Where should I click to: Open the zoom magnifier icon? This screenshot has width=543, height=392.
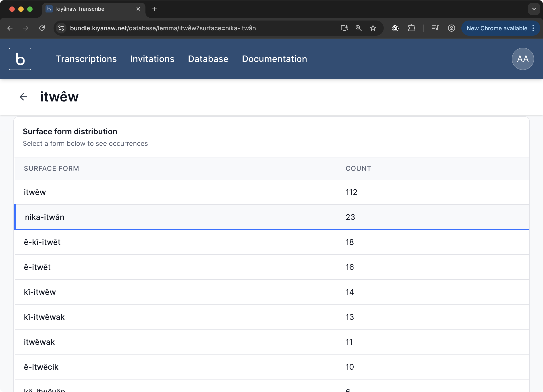pos(359,28)
